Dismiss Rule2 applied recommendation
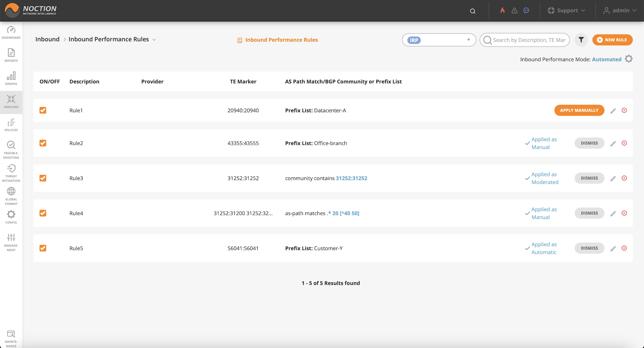 click(x=589, y=143)
